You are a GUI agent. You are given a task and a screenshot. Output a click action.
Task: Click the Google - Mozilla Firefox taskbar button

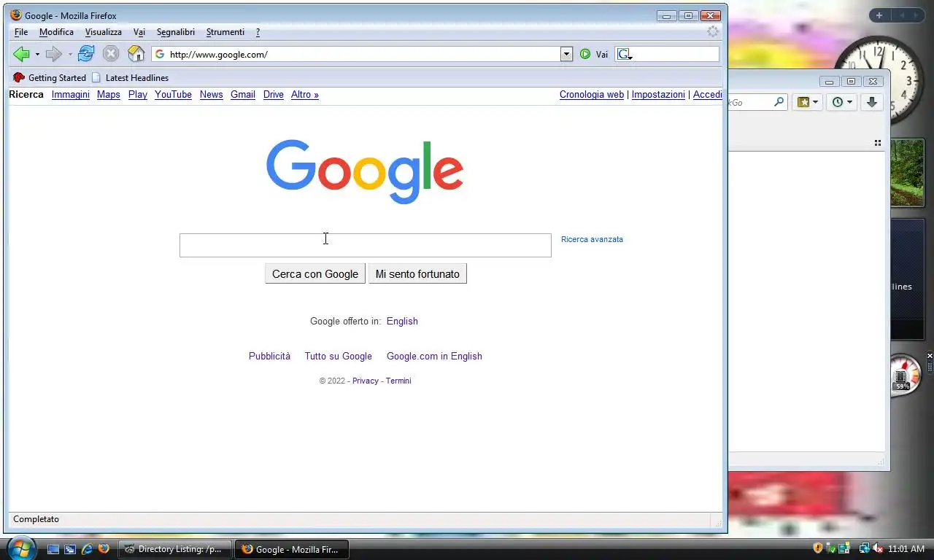tap(292, 549)
